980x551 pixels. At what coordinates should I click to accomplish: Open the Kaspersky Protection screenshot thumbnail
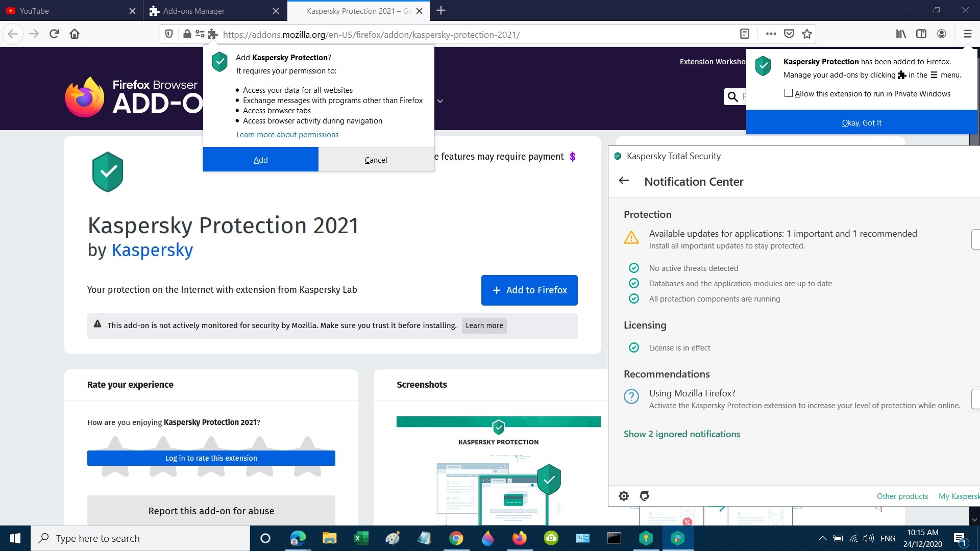point(499,470)
